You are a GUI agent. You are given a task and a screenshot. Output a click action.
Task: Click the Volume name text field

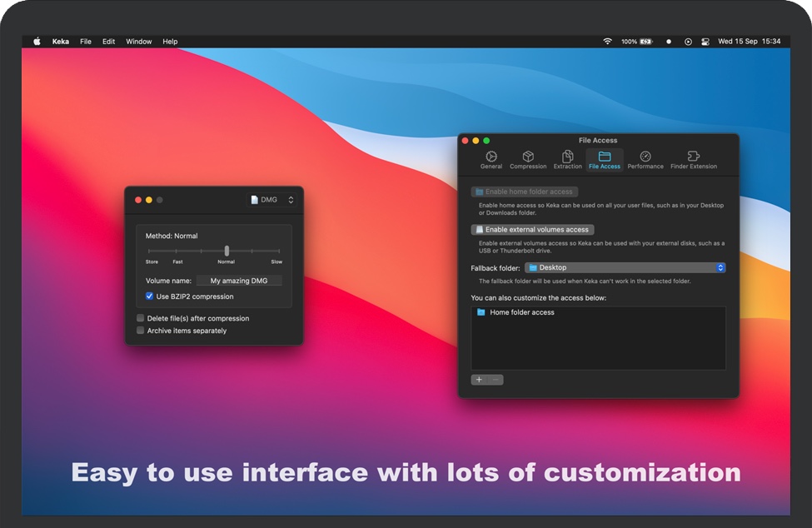[239, 281]
